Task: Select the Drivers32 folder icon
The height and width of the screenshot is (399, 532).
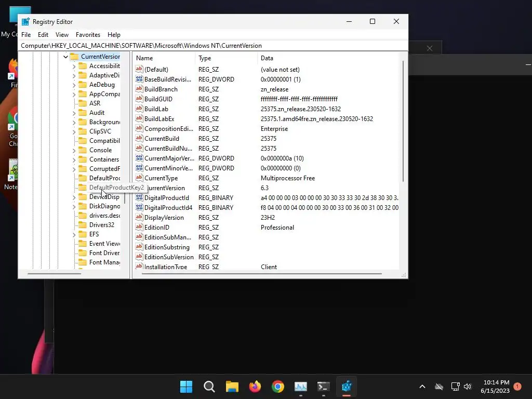Action: pos(83,224)
